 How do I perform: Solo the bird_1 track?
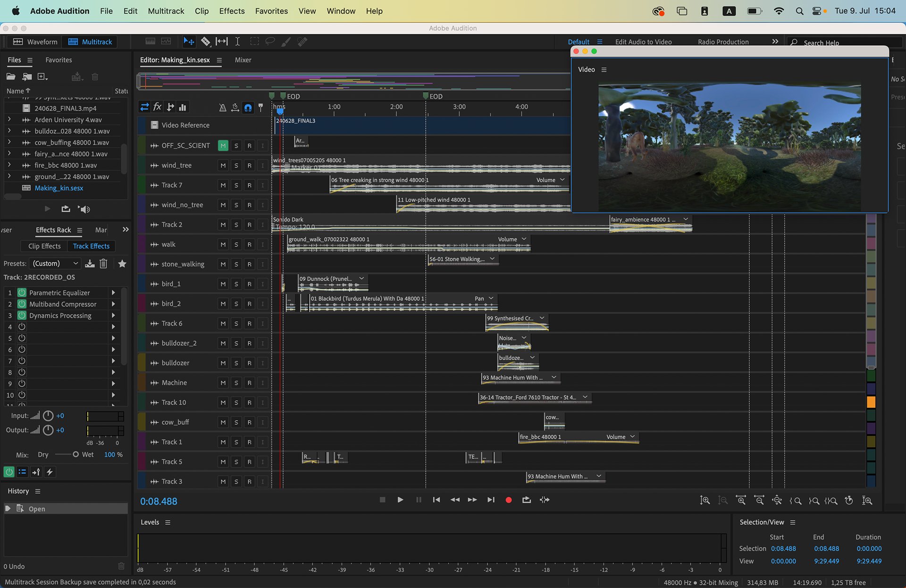tap(236, 284)
